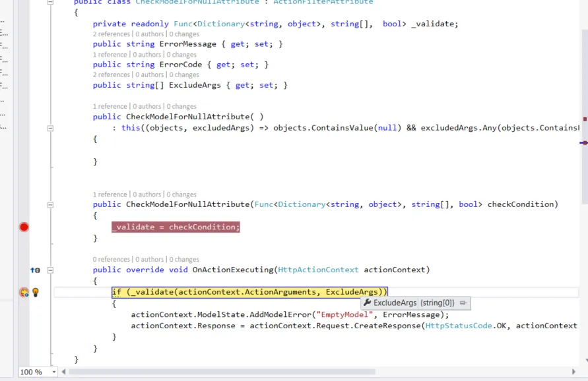Open '0 changes' CodeLens above OnActionExecuting
The height and width of the screenshot is (381, 588).
click(x=184, y=259)
